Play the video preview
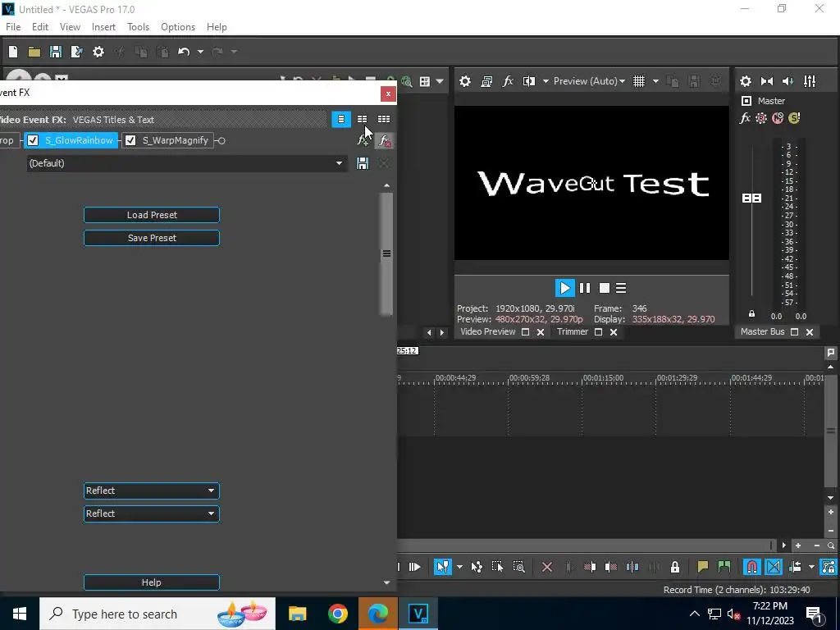840x630 pixels. coord(564,288)
